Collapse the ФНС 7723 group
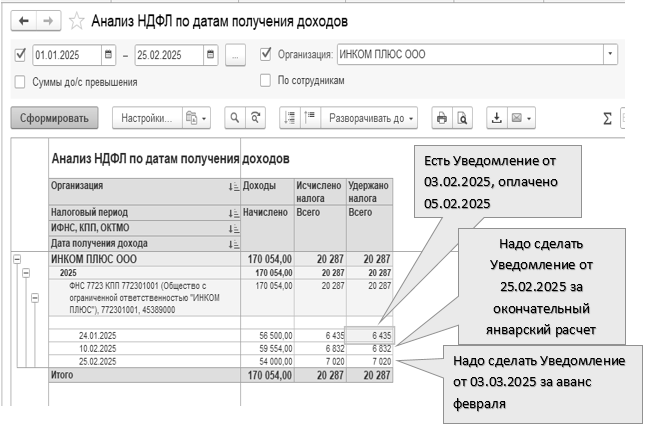660x446 pixels. tap(35, 298)
